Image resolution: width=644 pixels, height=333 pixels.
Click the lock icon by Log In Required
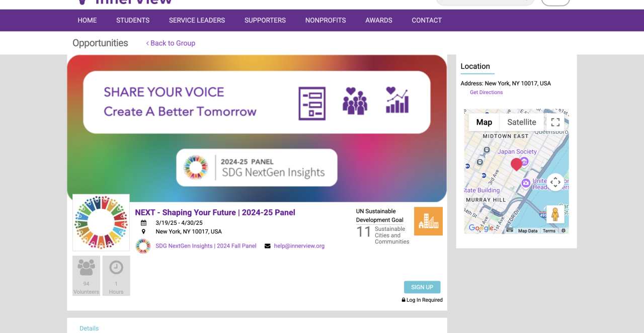coord(404,300)
